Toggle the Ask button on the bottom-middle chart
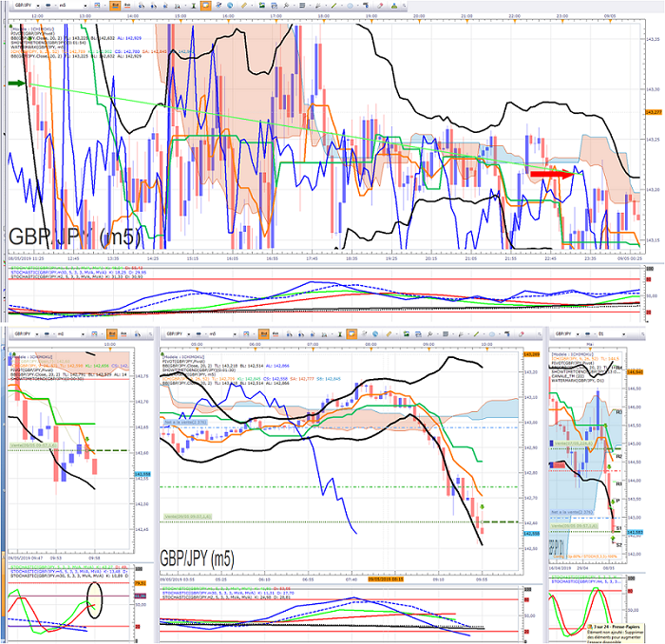The image size is (665, 644). coord(275,334)
